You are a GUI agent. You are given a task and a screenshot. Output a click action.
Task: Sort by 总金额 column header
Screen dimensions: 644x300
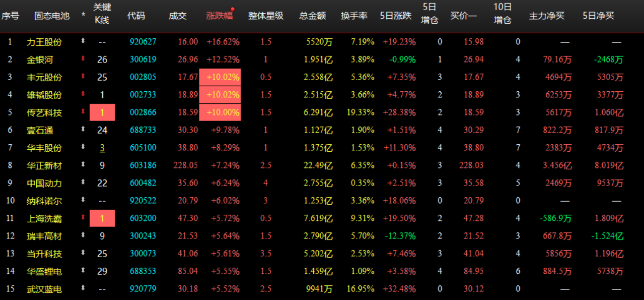point(312,16)
